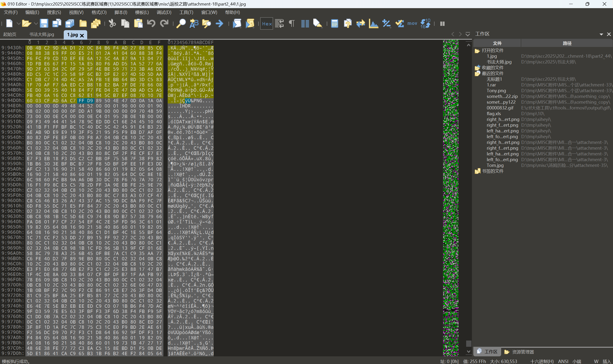Open the Replace A-B icon
The width and height of the screenshot is (613, 364).
194,23
